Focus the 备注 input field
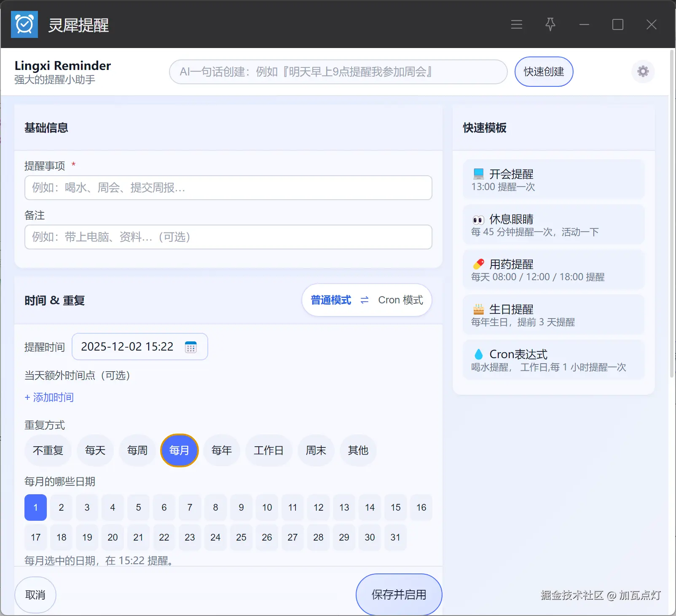The height and width of the screenshot is (616, 676). pos(228,237)
